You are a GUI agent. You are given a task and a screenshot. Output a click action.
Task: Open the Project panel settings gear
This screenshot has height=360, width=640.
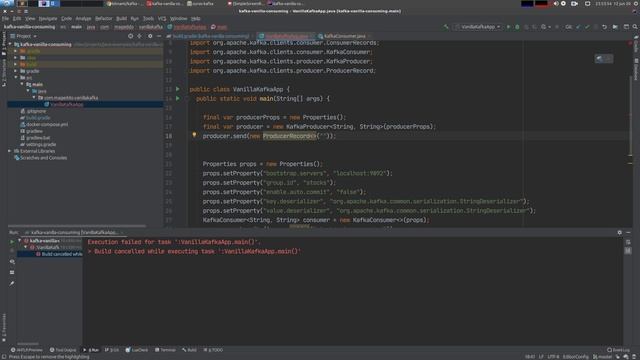pyautogui.click(x=150, y=36)
